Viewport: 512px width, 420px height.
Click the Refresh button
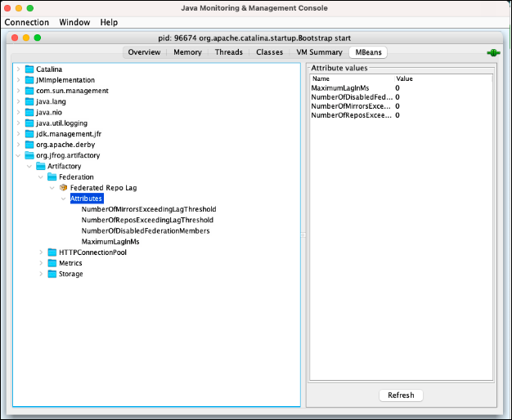click(401, 395)
